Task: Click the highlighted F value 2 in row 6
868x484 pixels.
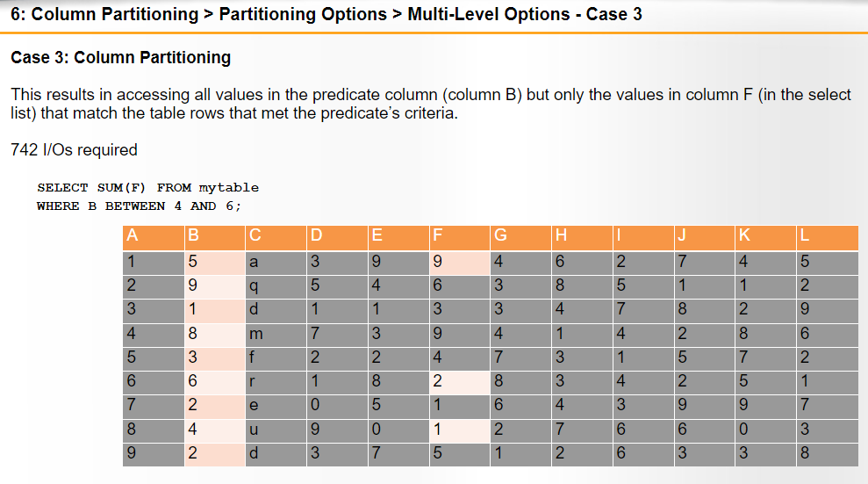Action: click(x=459, y=382)
